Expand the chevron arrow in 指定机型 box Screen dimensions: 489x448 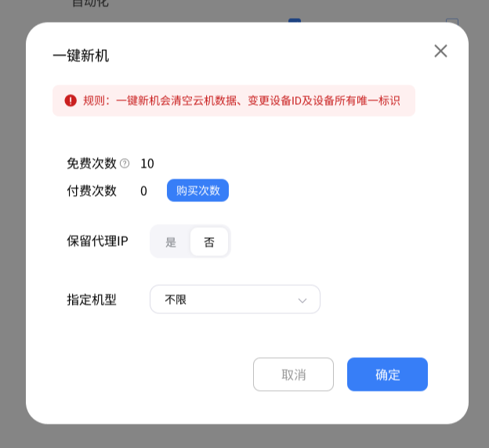point(302,300)
